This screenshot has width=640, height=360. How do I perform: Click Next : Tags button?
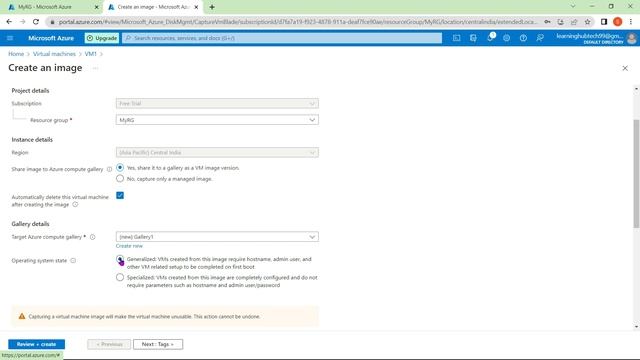[158, 344]
